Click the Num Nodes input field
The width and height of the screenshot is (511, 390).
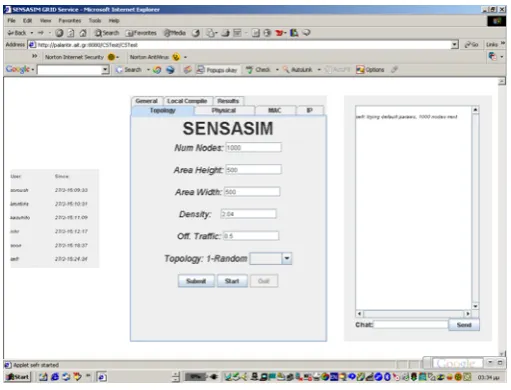tap(253, 147)
